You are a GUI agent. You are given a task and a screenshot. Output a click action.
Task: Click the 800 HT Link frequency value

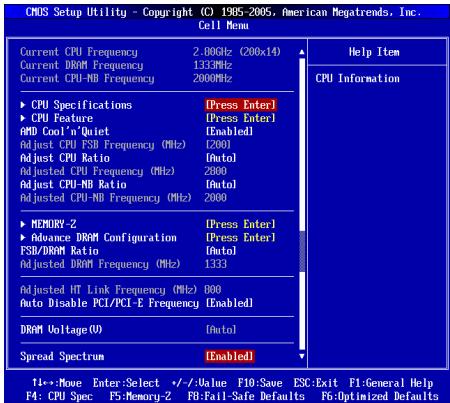pyautogui.click(x=213, y=290)
